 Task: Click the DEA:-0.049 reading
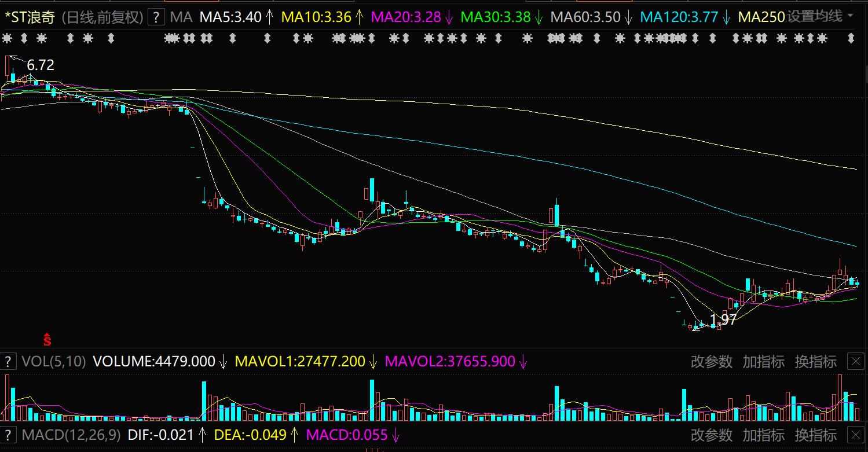(250, 435)
